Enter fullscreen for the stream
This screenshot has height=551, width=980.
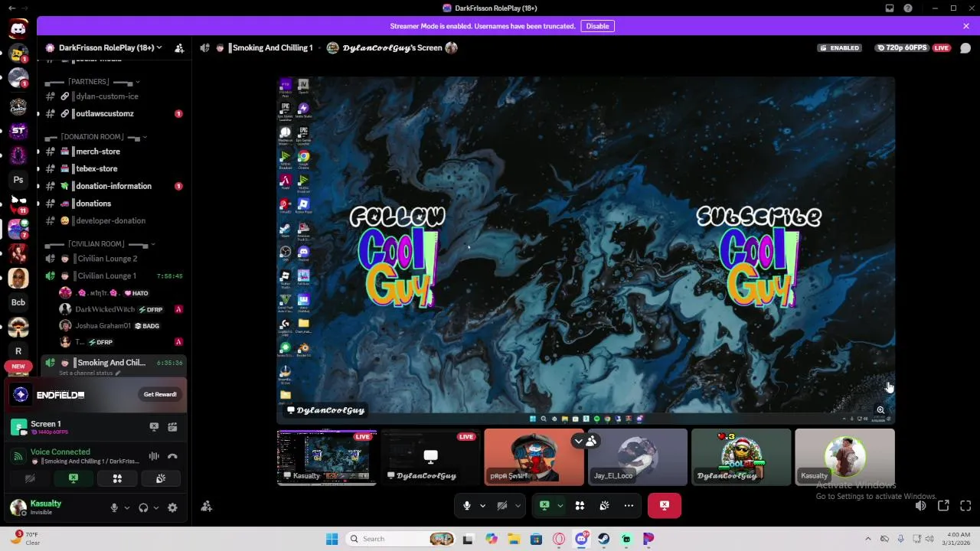(965, 505)
